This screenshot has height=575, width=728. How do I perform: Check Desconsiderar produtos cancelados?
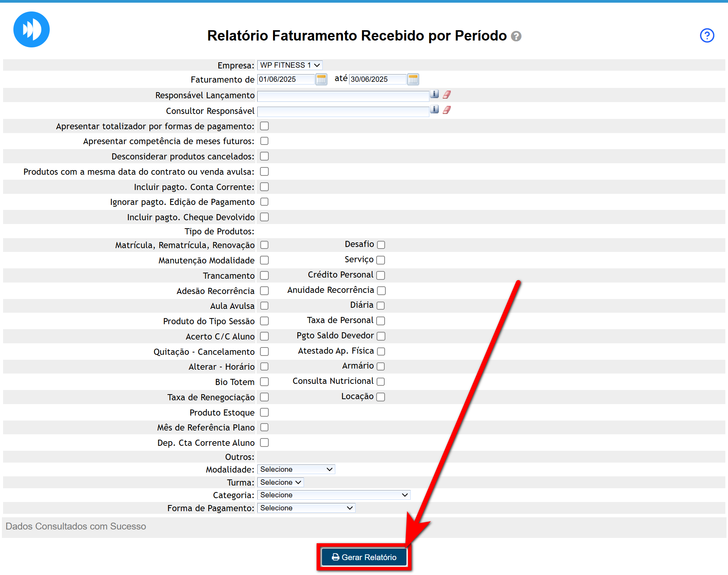coord(264,156)
